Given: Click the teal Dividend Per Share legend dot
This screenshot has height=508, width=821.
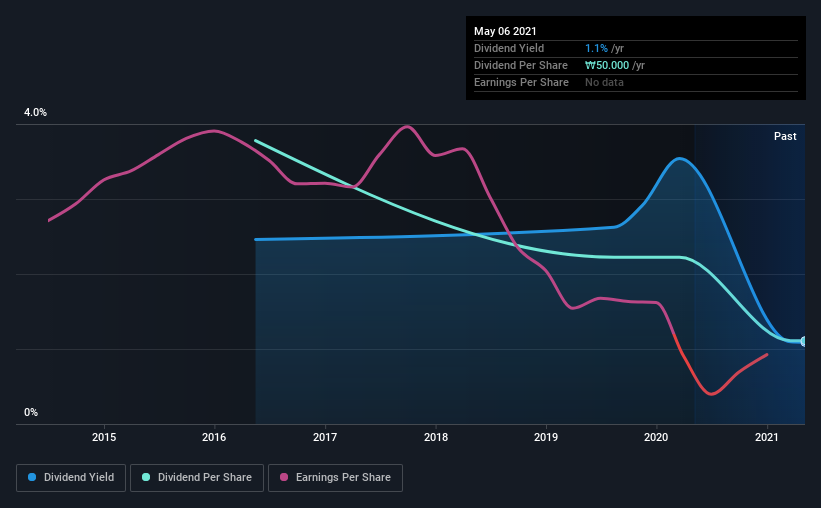Looking at the screenshot, I should (x=146, y=477).
